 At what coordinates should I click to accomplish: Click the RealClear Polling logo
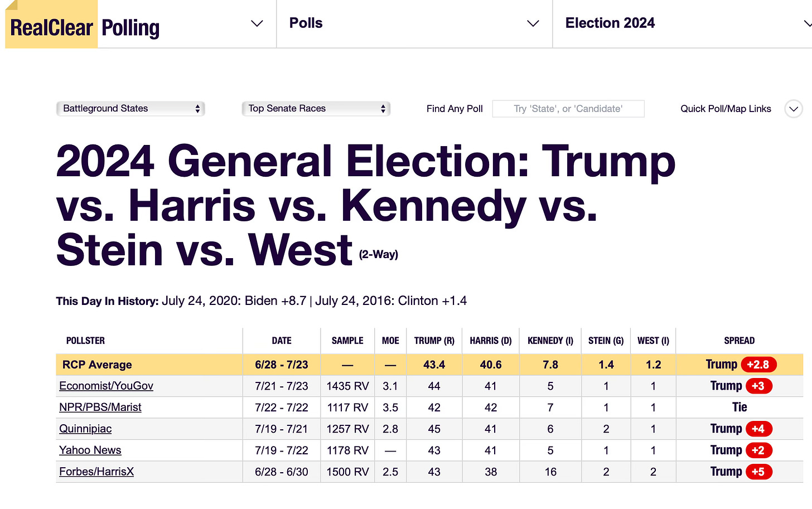tap(85, 27)
